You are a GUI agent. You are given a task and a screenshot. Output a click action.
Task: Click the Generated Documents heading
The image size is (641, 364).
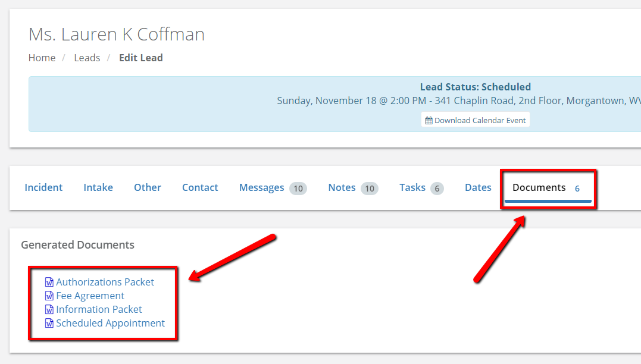click(78, 244)
